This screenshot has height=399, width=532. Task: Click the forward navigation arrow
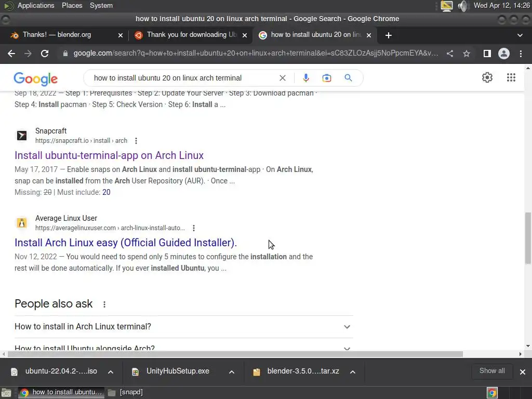28,54
